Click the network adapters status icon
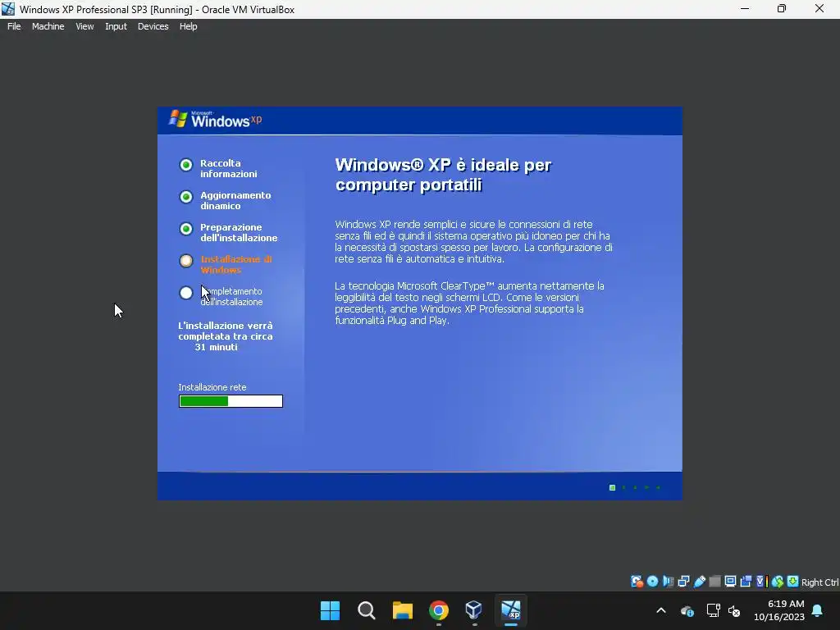 click(683, 582)
